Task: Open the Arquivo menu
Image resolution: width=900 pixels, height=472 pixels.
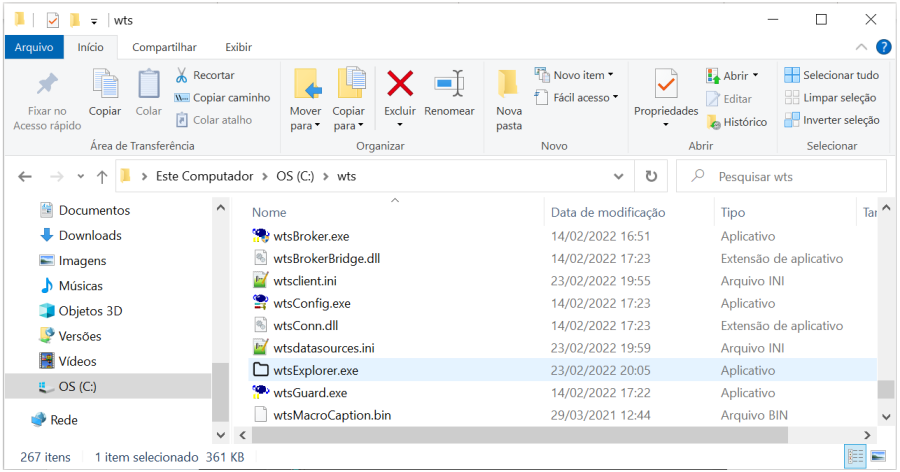Action: coord(34,47)
